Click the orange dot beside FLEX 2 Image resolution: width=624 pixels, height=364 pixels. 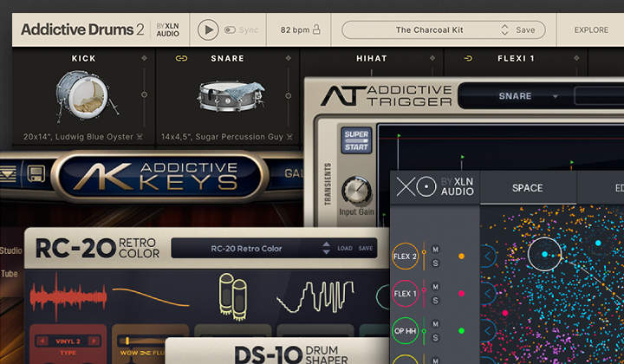pyautogui.click(x=461, y=257)
